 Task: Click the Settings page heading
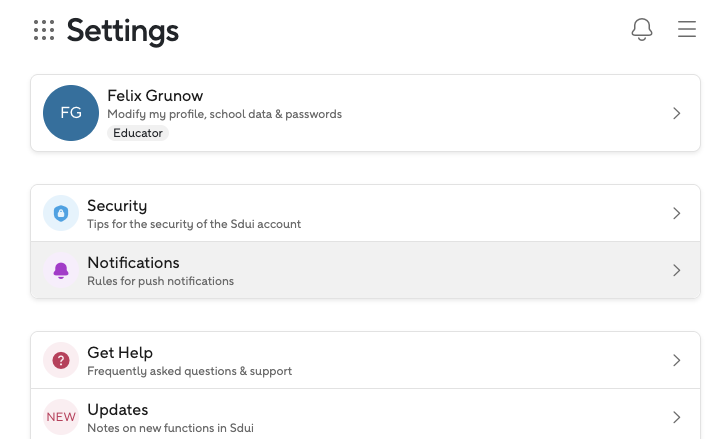[x=123, y=31]
